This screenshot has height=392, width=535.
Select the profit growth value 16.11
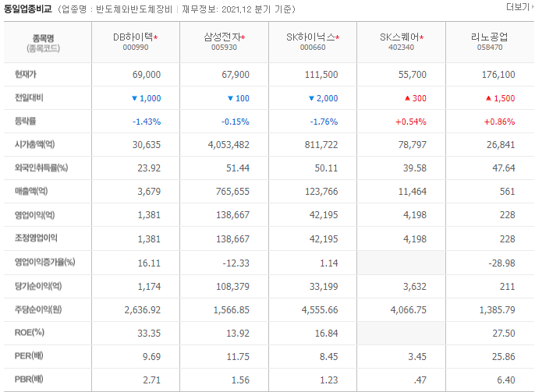149,263
